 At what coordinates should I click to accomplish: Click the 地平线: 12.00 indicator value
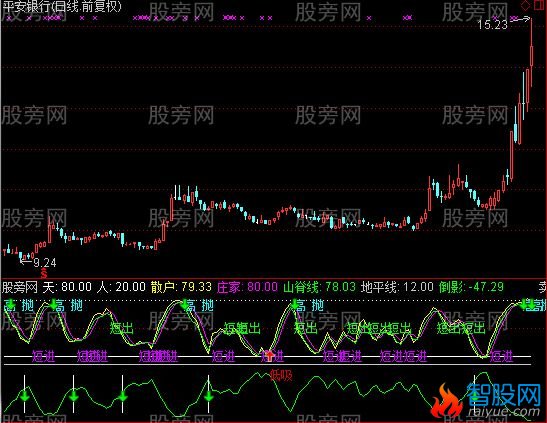[x=397, y=287]
